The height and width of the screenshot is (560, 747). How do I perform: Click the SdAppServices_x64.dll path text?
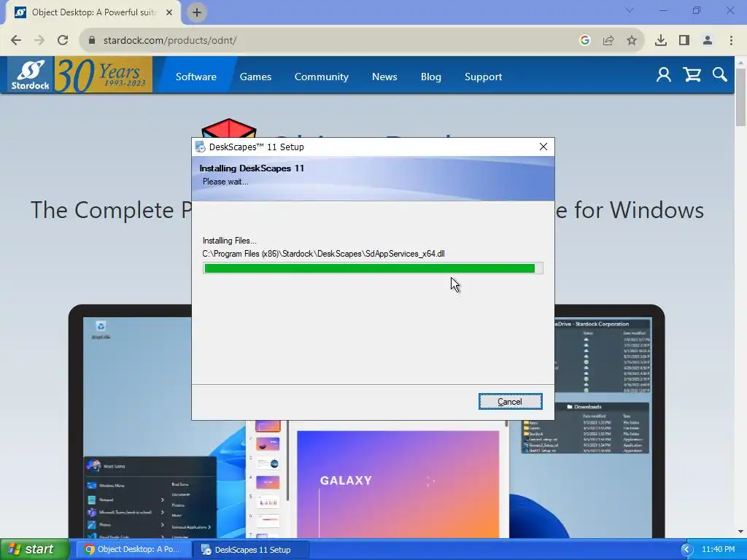coord(323,254)
